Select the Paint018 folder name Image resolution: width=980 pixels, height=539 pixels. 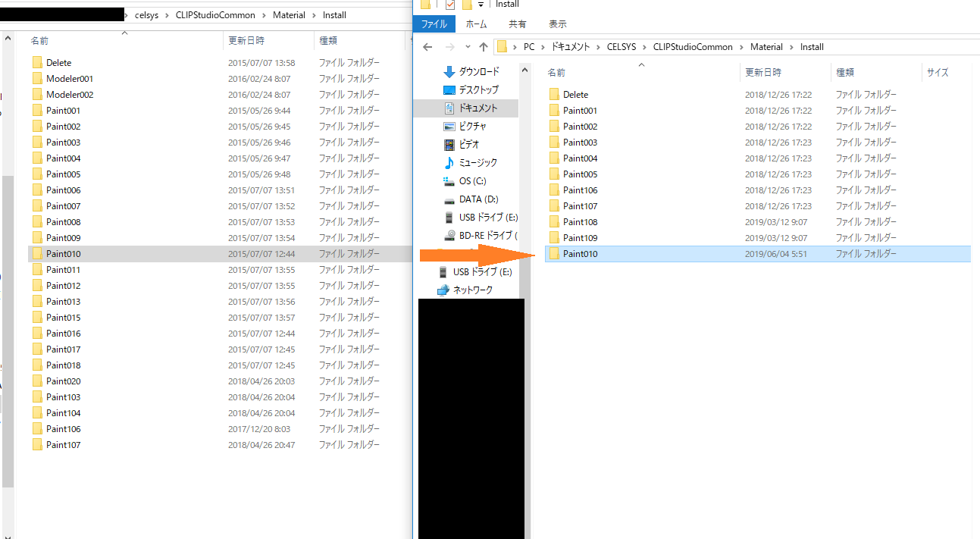[63, 365]
